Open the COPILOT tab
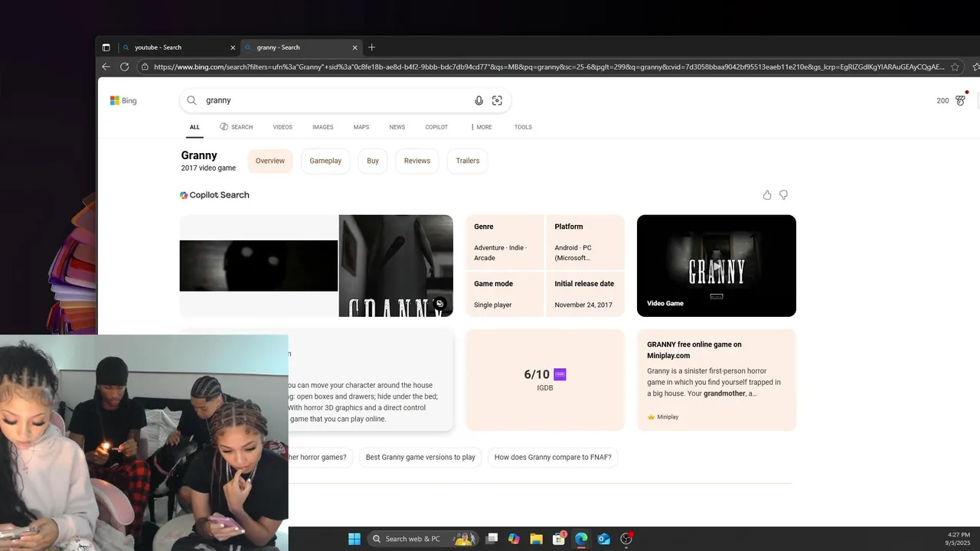Viewport: 980px width, 551px height. pyautogui.click(x=436, y=127)
